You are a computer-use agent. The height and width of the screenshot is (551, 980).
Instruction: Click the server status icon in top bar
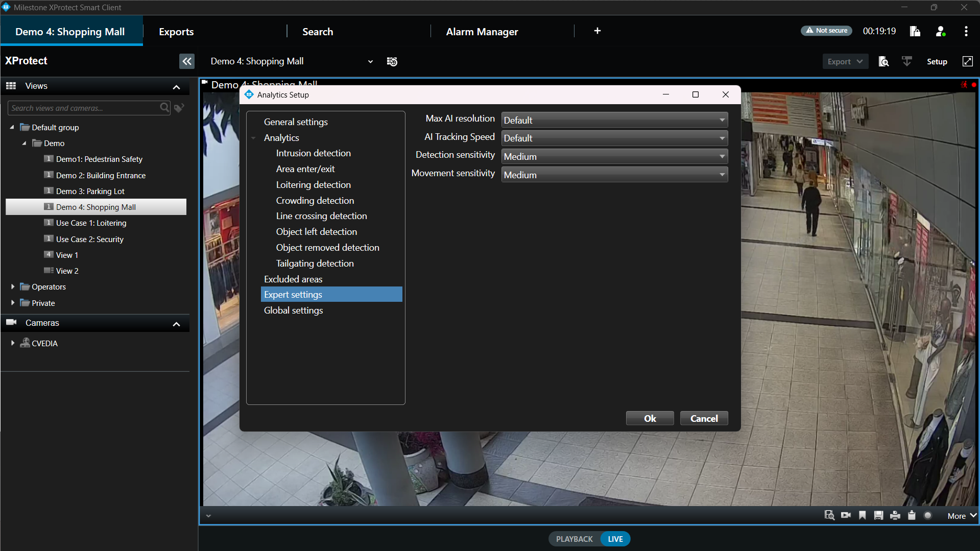point(915,31)
